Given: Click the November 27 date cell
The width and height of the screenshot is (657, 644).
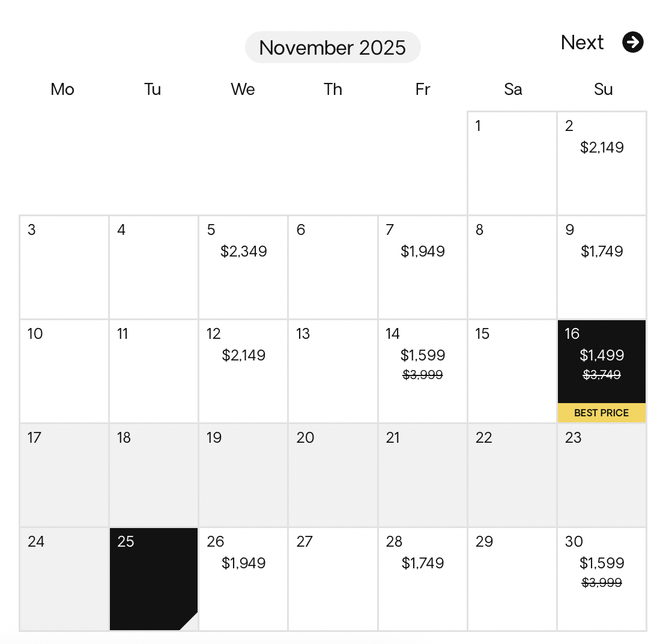Looking at the screenshot, I should (333, 579).
